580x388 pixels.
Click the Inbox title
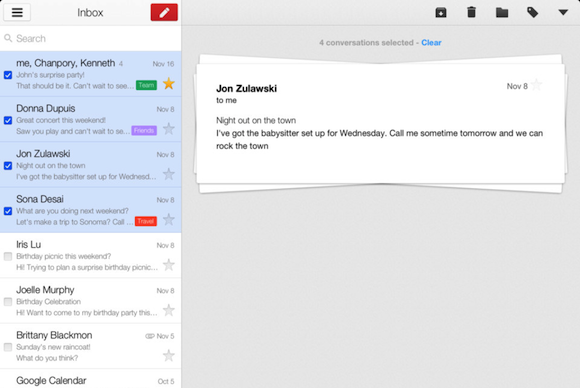(x=90, y=13)
